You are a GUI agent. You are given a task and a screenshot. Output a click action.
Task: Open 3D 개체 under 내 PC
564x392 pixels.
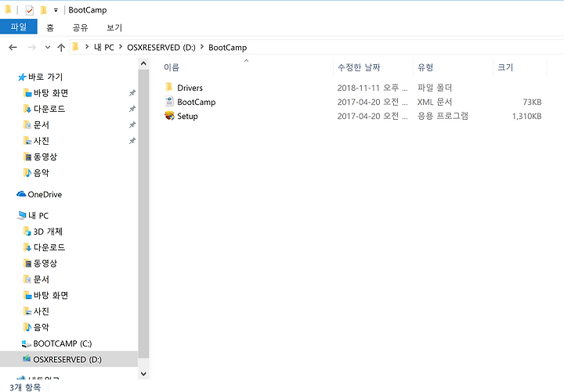[x=48, y=232]
